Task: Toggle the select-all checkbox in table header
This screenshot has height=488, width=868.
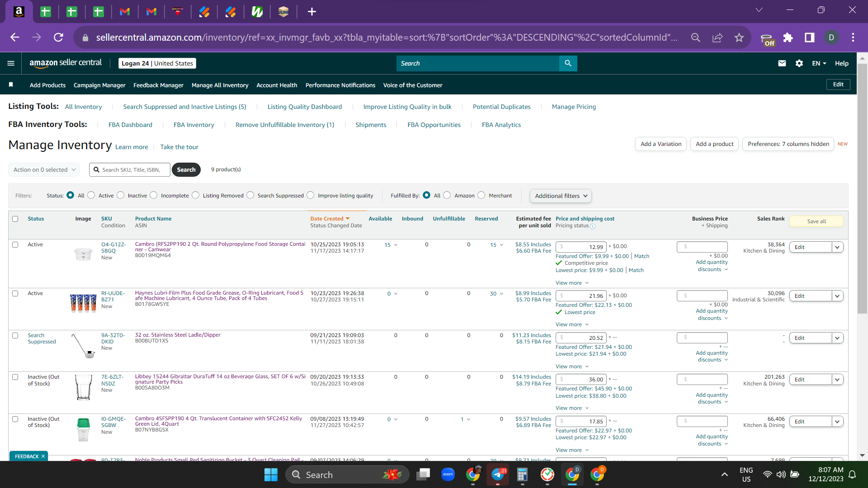Action: [15, 219]
